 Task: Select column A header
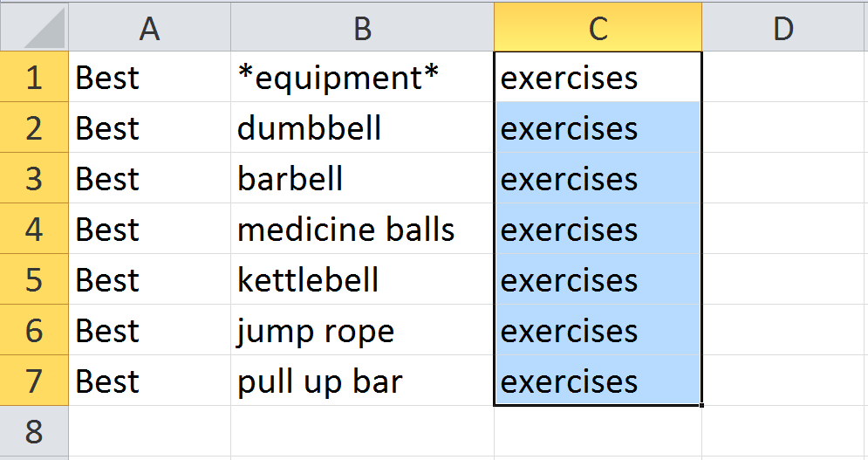coord(149,29)
